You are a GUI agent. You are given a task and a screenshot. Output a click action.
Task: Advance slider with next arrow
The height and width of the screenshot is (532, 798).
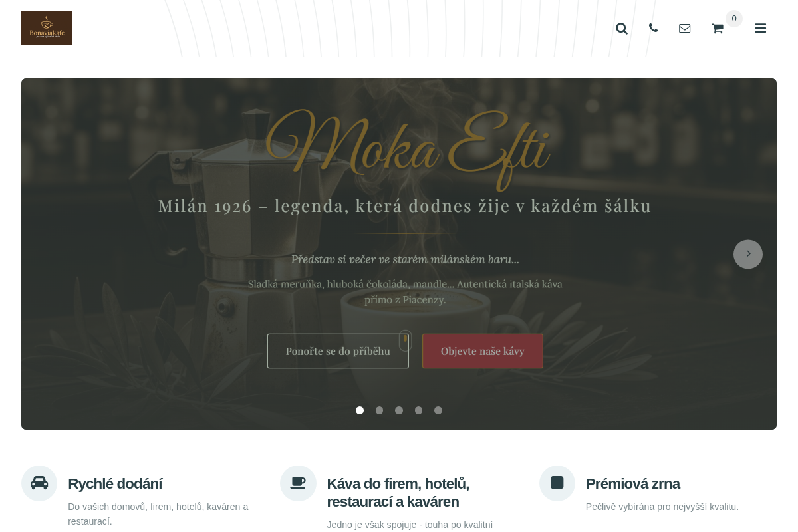click(748, 254)
